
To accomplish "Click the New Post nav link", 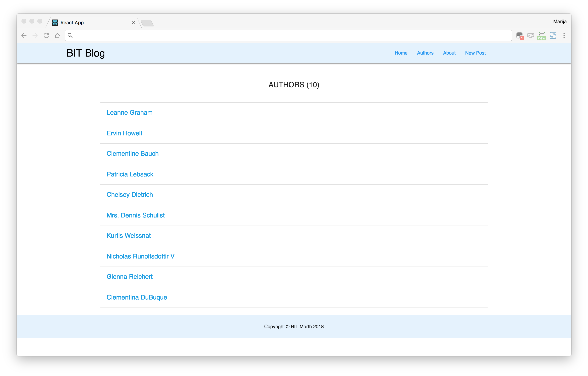I will [x=475, y=53].
